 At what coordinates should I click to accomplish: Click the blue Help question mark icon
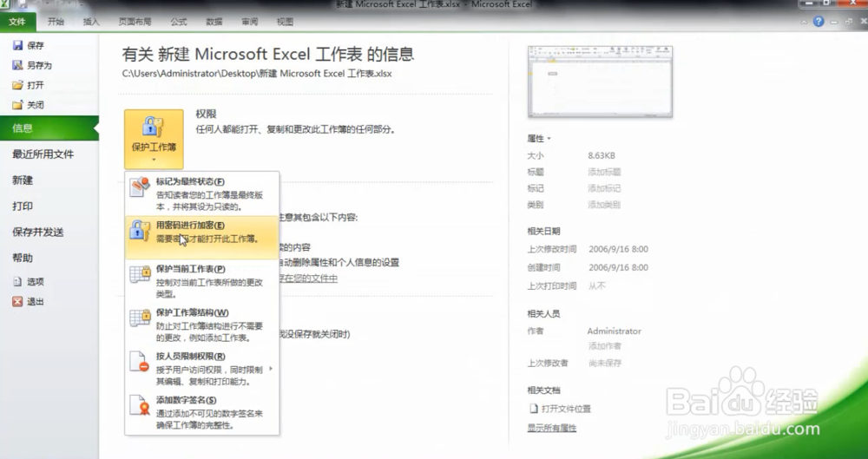pyautogui.click(x=819, y=22)
